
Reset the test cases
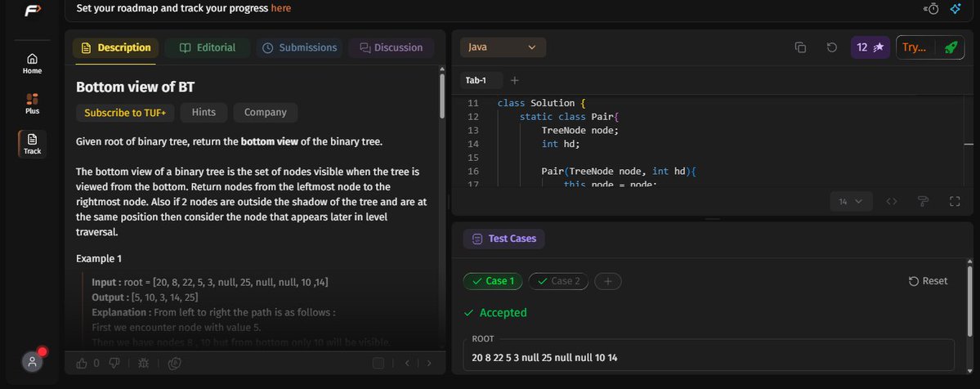[x=929, y=281]
